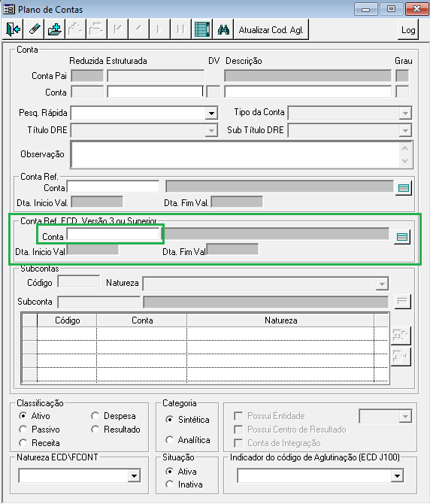Open the account list grid icon

point(202,29)
